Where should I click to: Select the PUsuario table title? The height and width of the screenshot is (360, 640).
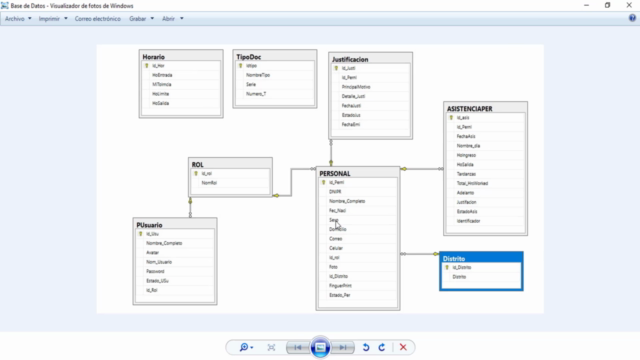click(149, 225)
